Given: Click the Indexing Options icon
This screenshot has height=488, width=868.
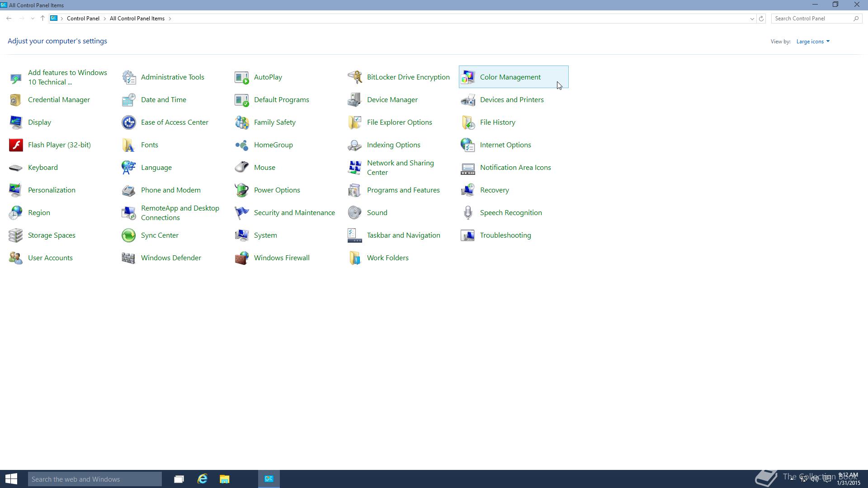Looking at the screenshot, I should pyautogui.click(x=355, y=145).
